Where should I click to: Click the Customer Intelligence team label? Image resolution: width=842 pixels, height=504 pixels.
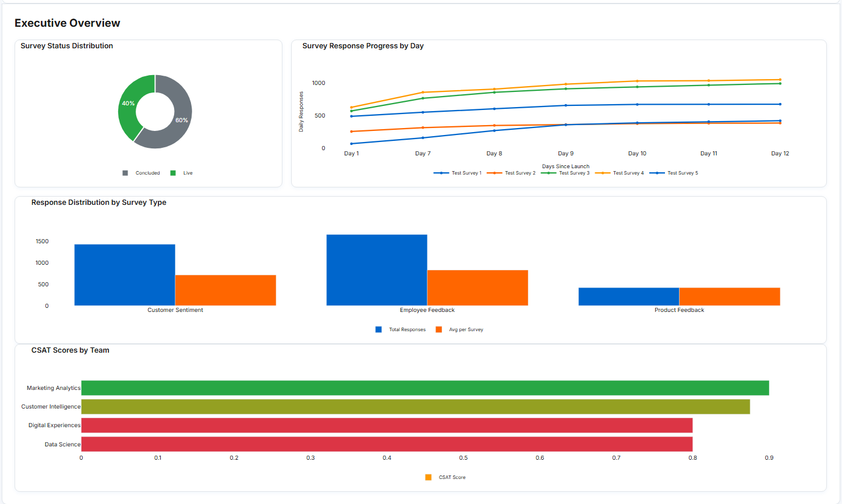click(51, 407)
